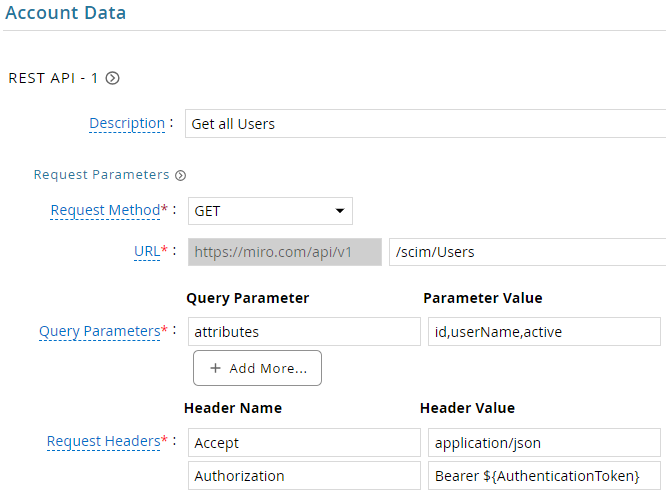Viewport: 666px width, 493px height.
Task: Click the application/json header value field
Action: pyautogui.click(x=544, y=442)
